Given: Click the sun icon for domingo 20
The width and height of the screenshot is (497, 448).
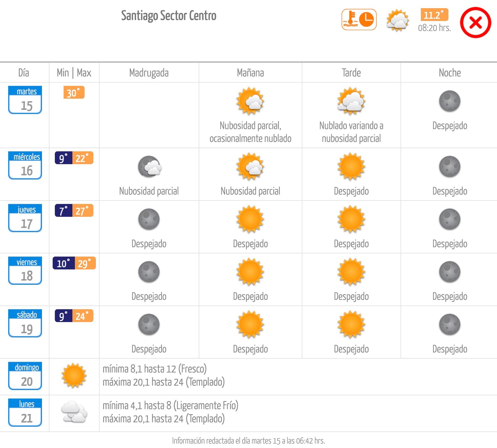Looking at the screenshot, I should click(x=74, y=375).
